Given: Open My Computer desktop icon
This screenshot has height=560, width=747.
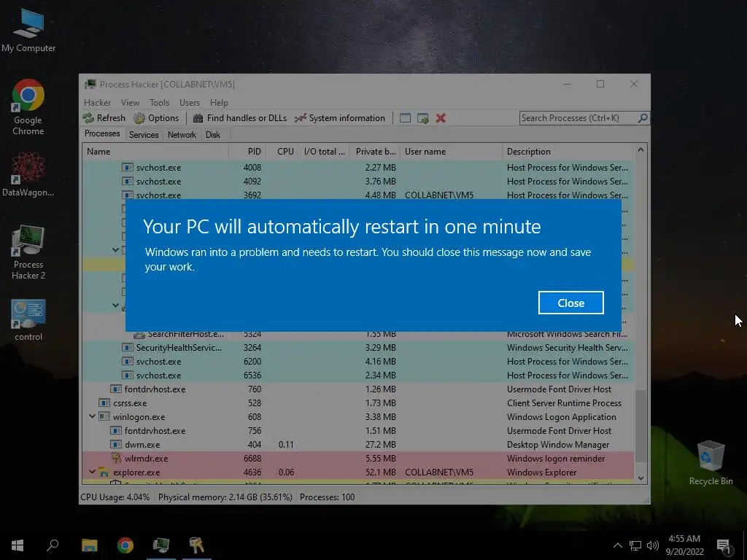Looking at the screenshot, I should point(28,31).
